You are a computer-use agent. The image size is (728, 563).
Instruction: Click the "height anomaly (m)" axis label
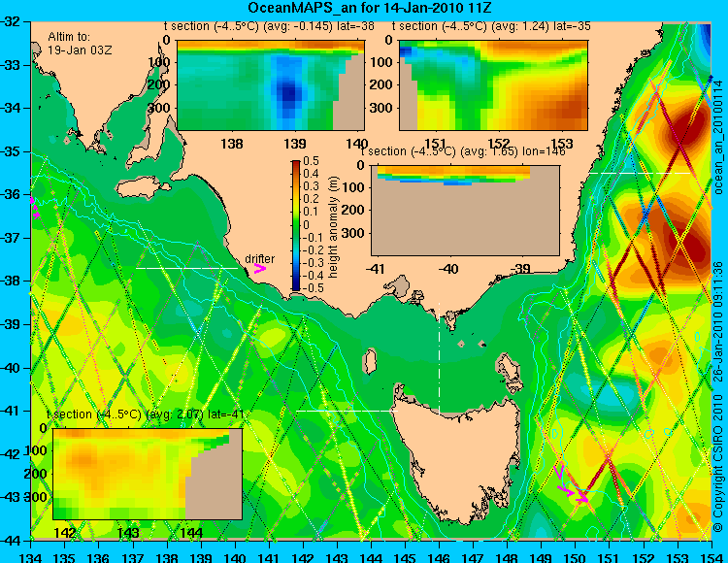pyautogui.click(x=333, y=226)
